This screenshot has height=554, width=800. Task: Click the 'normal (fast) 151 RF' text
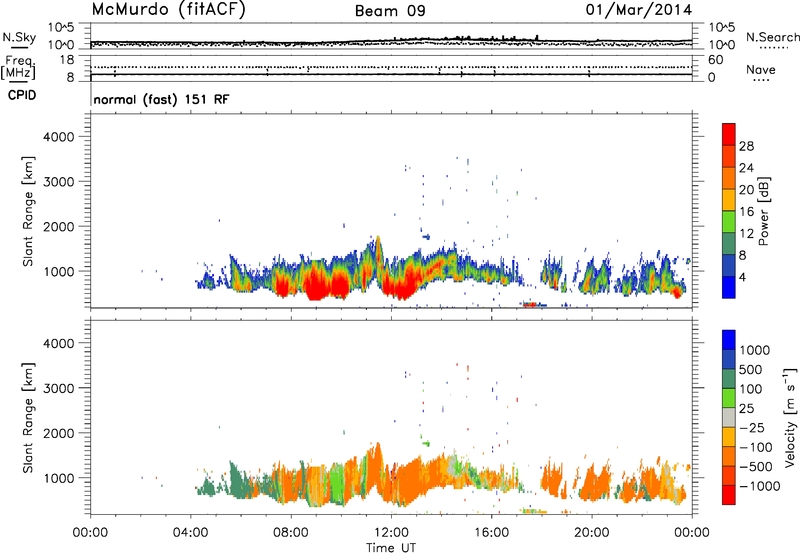[161, 99]
